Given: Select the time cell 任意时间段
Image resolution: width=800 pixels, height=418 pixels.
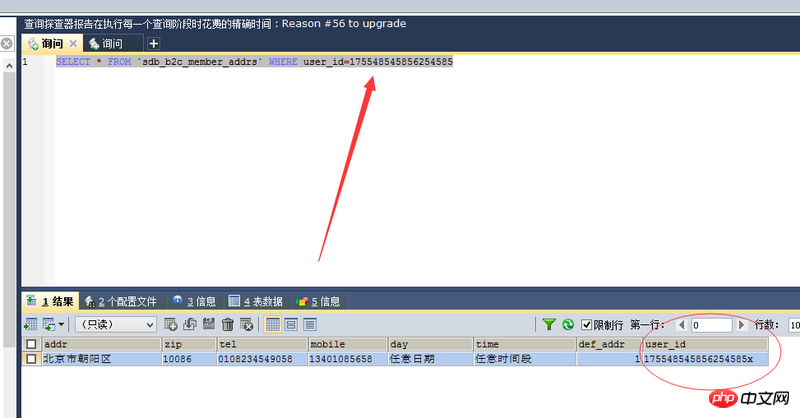Looking at the screenshot, I should coord(524,359).
